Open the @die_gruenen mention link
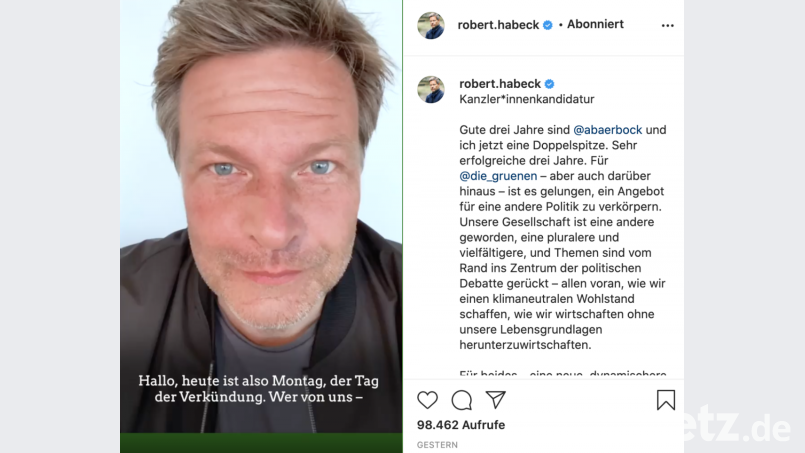Image resolution: width=805 pixels, height=453 pixels. coord(498,176)
